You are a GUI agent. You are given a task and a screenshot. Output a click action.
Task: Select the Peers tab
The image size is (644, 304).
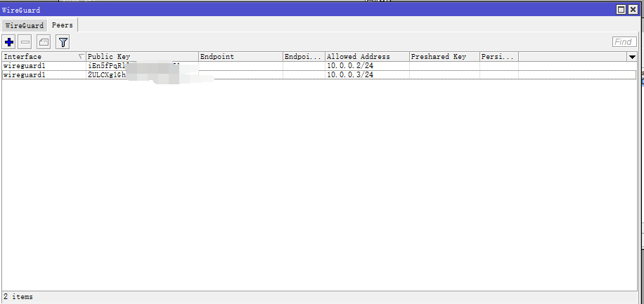pyautogui.click(x=63, y=25)
